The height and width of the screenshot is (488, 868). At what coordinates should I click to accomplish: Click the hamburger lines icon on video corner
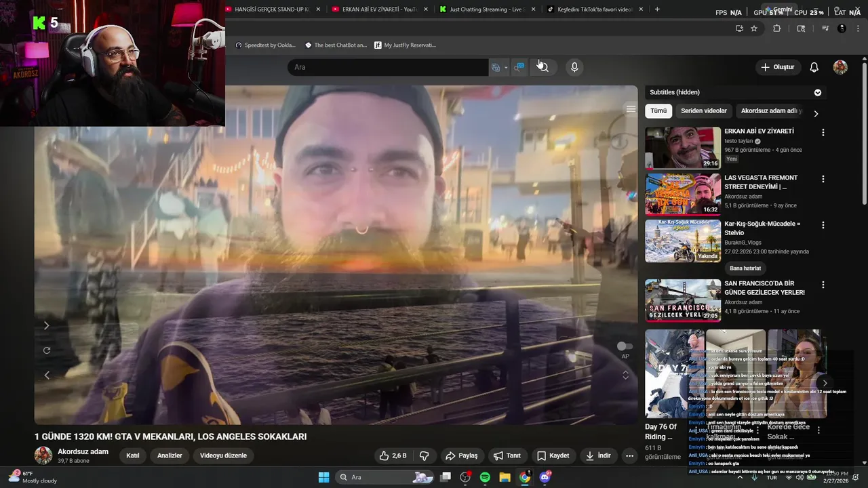[631, 109]
